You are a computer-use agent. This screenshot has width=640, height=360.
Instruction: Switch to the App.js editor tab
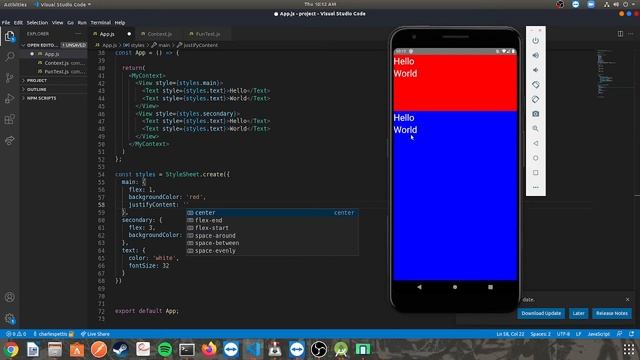click(112, 34)
